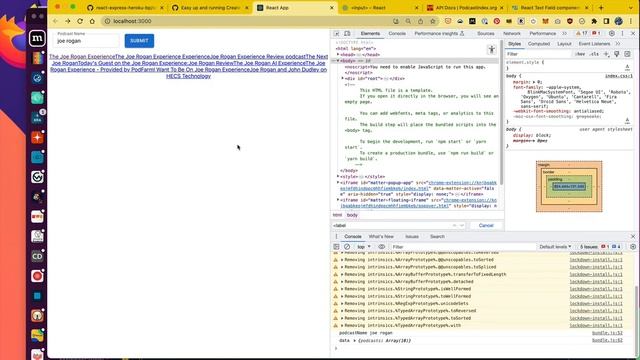This screenshot has height=360, width=640.
Task: Open the Sources tab
Action: tap(486, 33)
